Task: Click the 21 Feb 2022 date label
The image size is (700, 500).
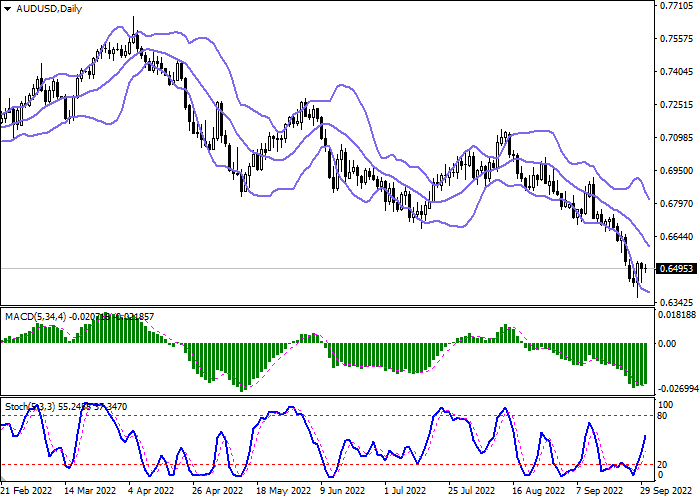Action: coord(27,492)
